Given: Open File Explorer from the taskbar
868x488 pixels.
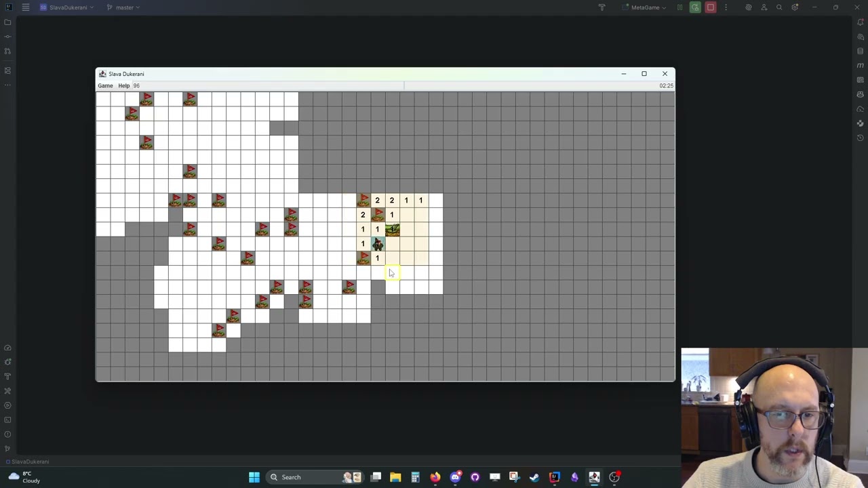Looking at the screenshot, I should pyautogui.click(x=395, y=477).
